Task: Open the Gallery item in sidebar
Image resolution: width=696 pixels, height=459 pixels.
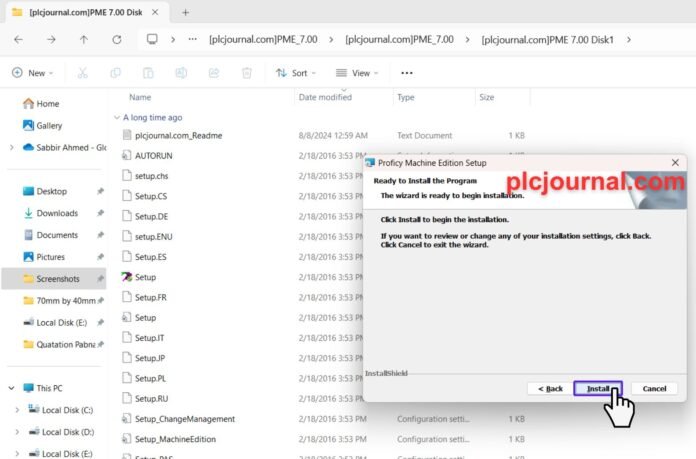Action: [48, 125]
